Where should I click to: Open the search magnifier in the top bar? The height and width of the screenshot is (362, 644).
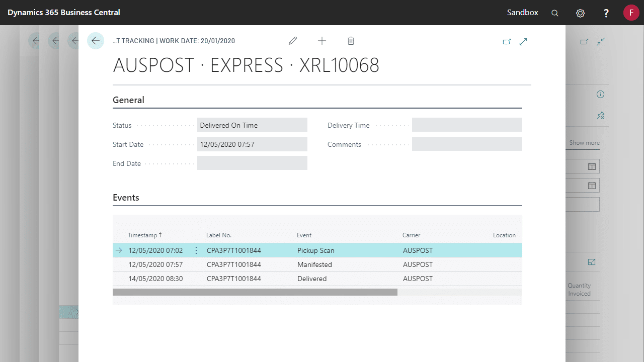(x=554, y=13)
